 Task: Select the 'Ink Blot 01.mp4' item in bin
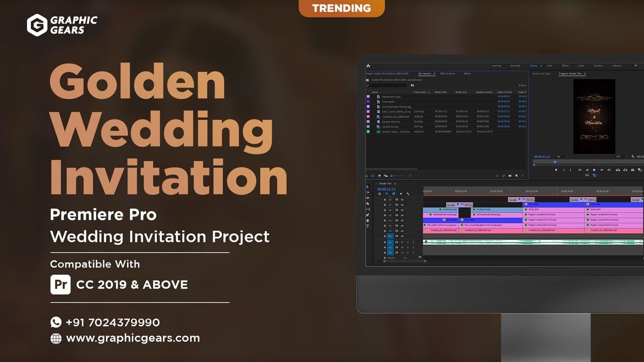click(390, 126)
